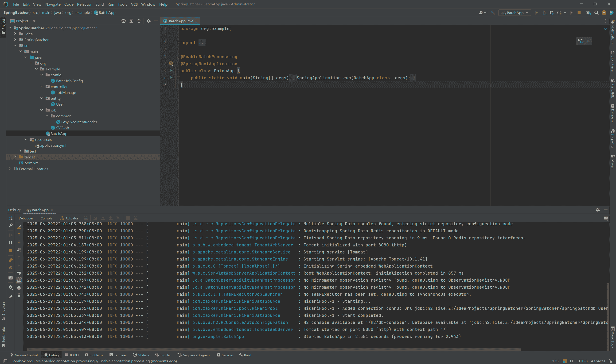The image size is (616, 364).
Task: Open Services tool window button
Action: pos(225,355)
